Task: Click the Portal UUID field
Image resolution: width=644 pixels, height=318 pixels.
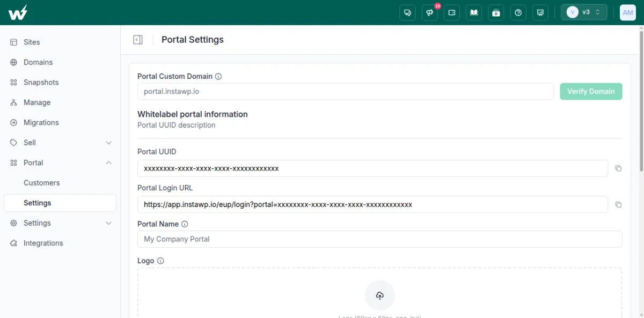Action: (x=372, y=168)
